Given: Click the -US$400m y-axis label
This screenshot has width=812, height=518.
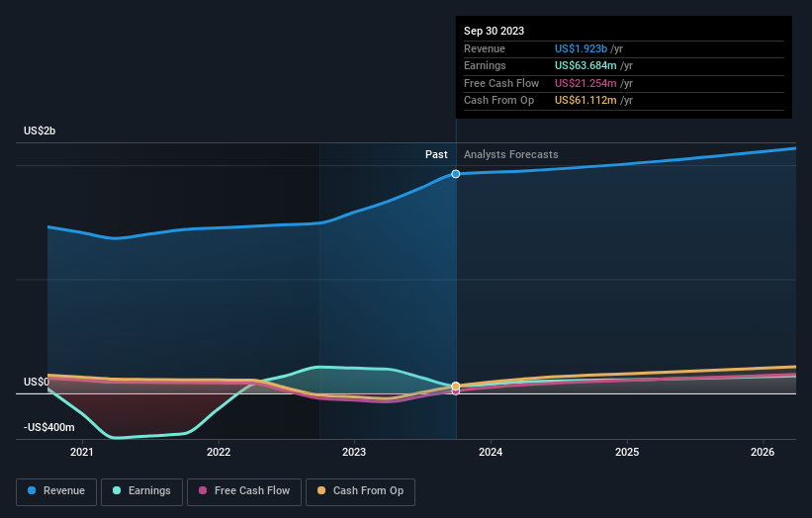Looking at the screenshot, I should tap(49, 427).
